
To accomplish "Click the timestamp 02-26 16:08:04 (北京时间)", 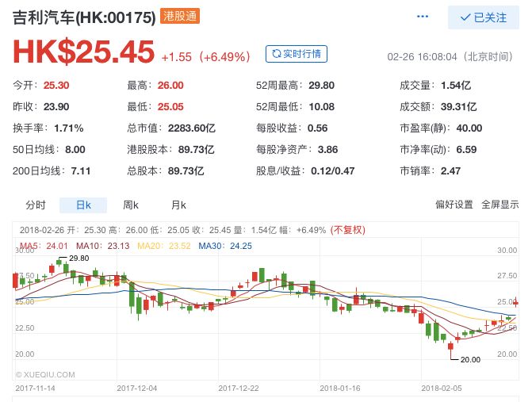I will [x=451, y=56].
